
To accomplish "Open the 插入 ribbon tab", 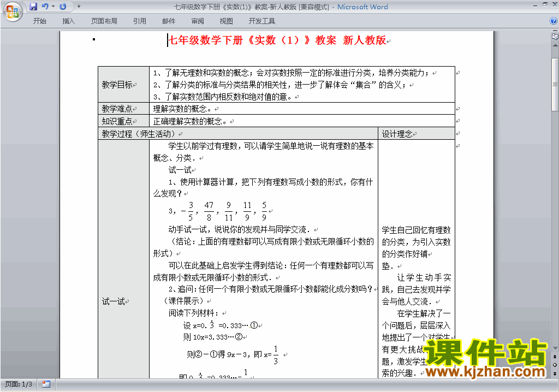I will 68,21.
